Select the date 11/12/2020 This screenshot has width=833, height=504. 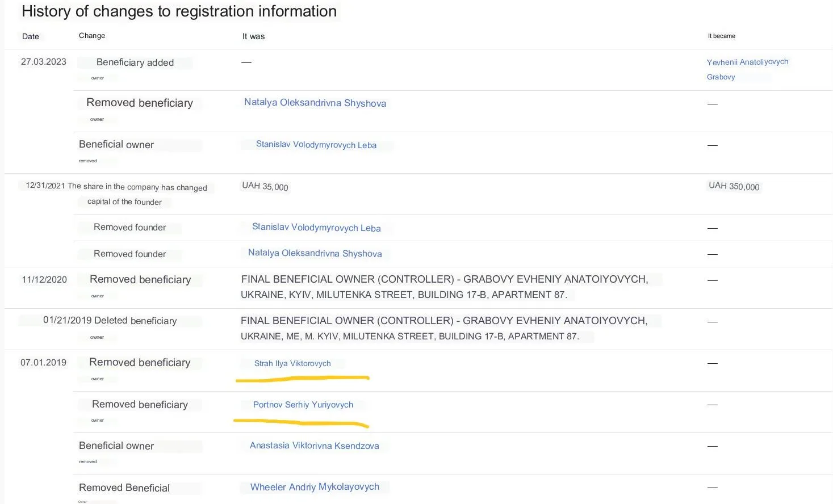44,280
